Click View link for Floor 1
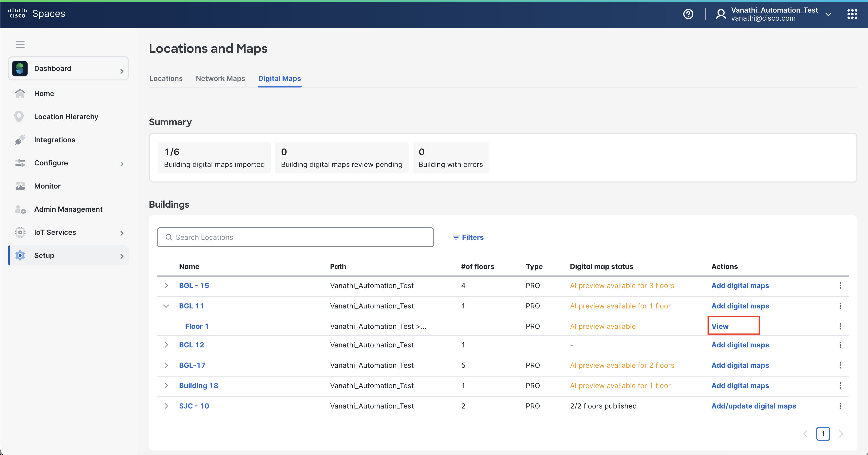 coord(720,326)
